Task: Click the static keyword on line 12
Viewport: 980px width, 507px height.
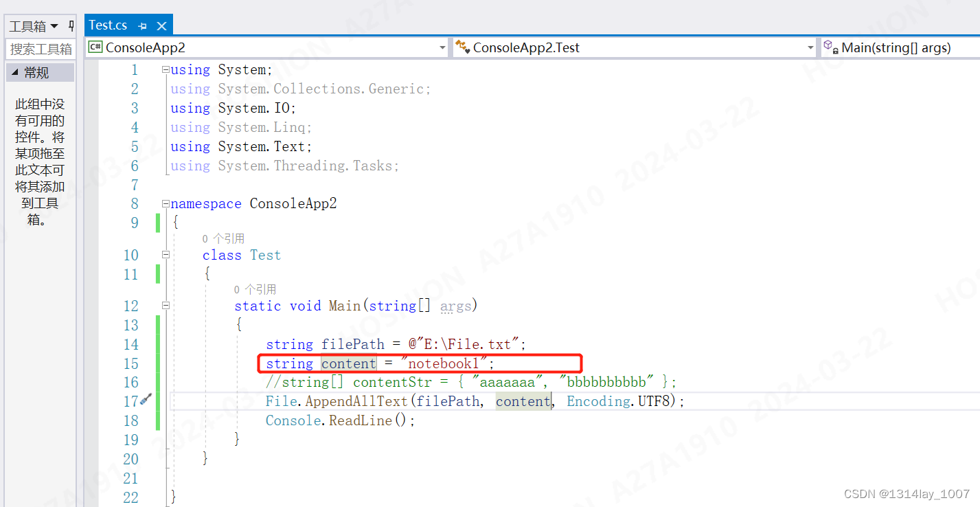Action: 258,306
